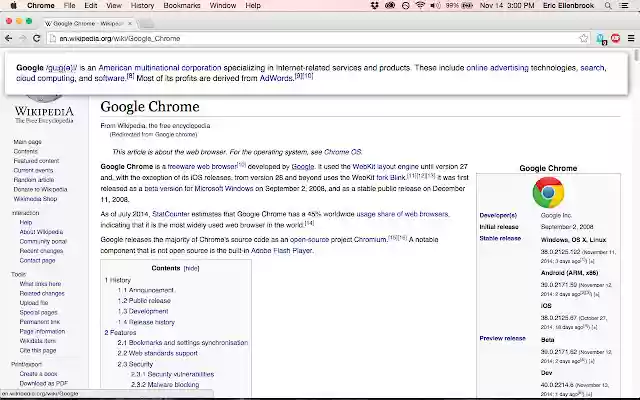Click 'Preview release' infobox link
Viewport: 640px width, 400px height.
click(502, 338)
